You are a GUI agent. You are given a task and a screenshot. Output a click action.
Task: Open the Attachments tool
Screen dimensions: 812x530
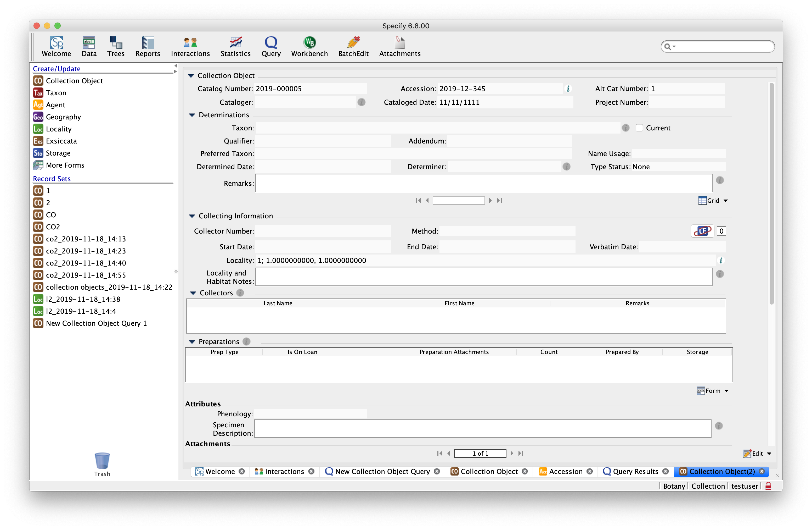[x=399, y=46]
